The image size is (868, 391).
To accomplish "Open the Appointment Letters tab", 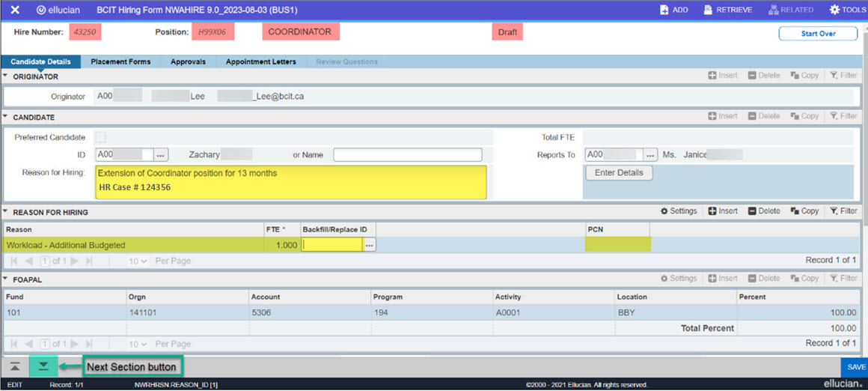I will pos(260,61).
